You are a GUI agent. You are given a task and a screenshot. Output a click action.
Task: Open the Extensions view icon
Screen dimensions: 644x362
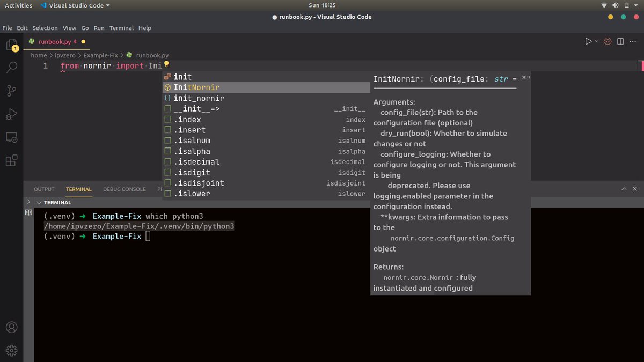(x=11, y=160)
